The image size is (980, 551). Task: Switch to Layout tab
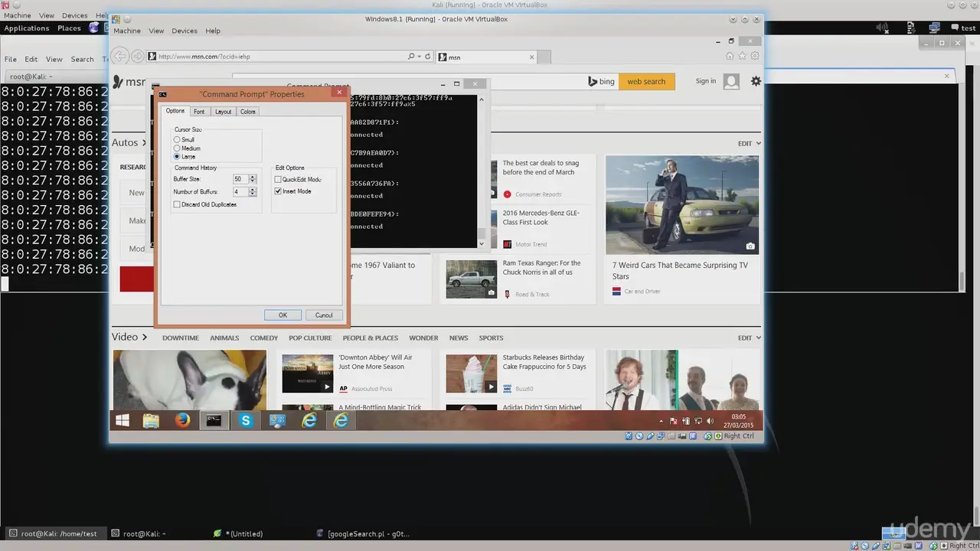point(223,112)
